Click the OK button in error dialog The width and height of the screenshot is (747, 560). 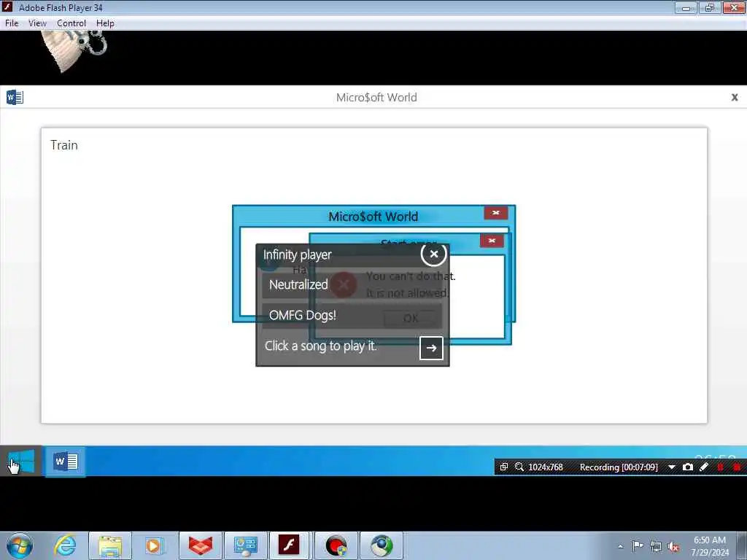(410, 318)
